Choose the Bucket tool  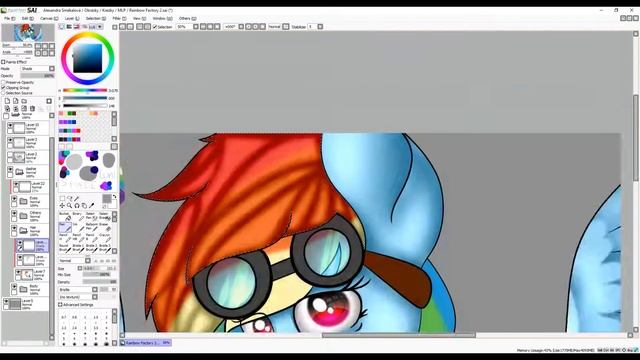[x=65, y=216]
